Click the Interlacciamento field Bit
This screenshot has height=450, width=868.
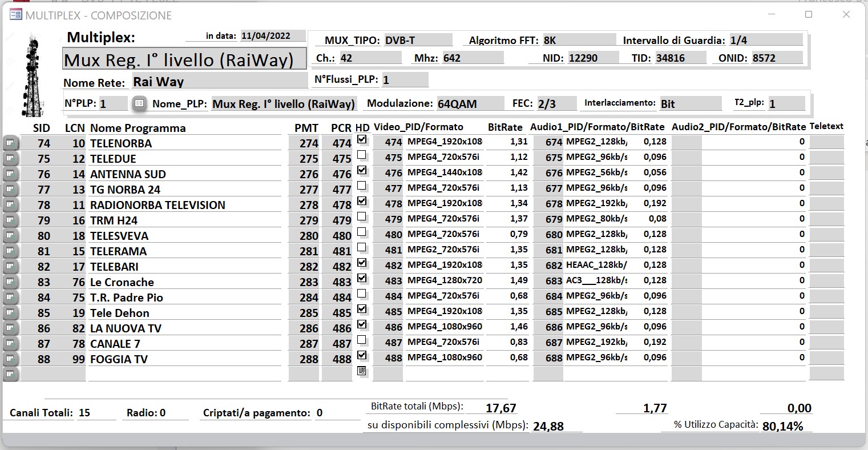[x=691, y=104]
